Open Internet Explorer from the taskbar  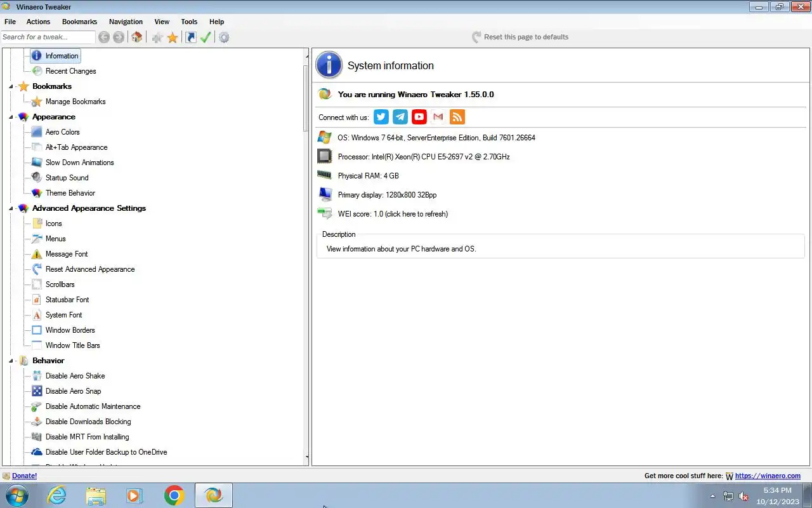[57, 495]
